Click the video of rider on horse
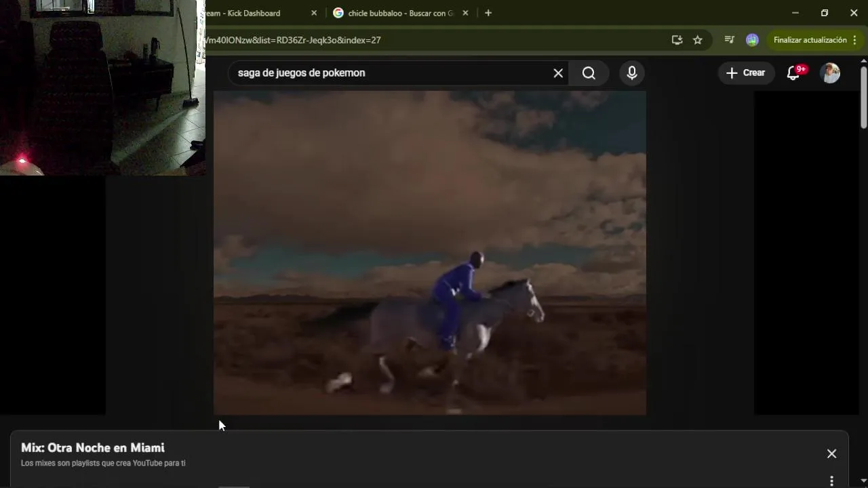This screenshot has width=868, height=488. pos(430,252)
